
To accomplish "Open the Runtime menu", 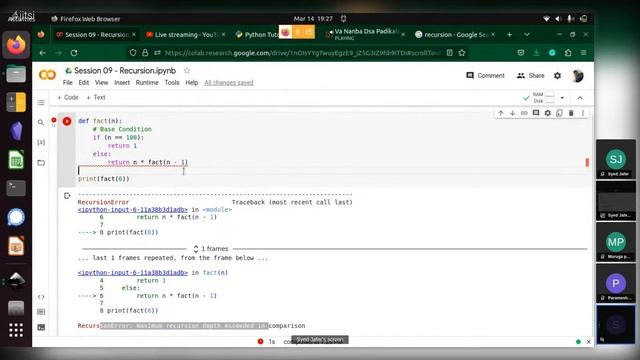I will click(x=147, y=82).
